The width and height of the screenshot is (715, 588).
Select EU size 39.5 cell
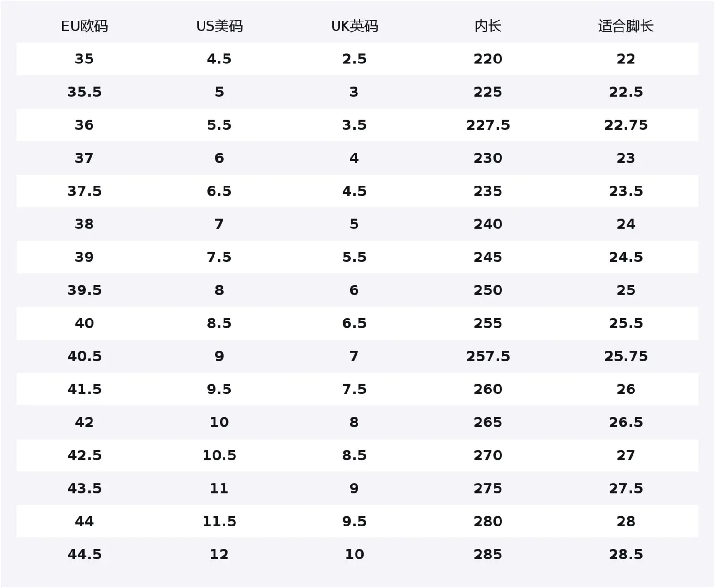coord(84,290)
